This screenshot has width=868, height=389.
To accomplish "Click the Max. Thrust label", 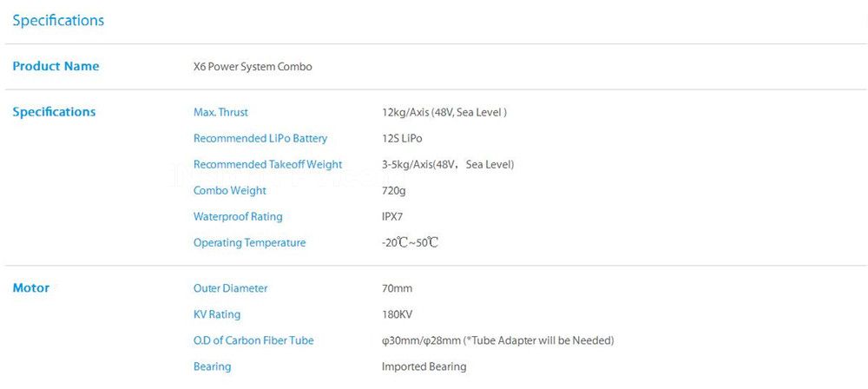I will 220,112.
